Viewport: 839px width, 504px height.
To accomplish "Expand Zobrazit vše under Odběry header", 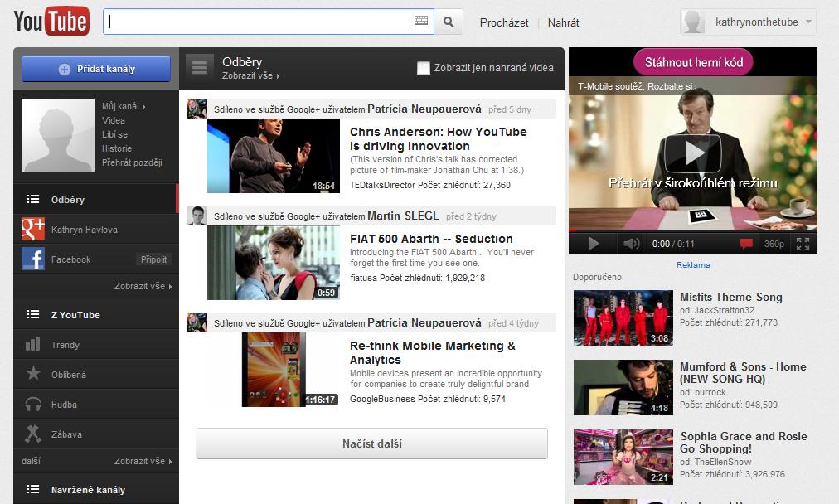I will pos(251,76).
